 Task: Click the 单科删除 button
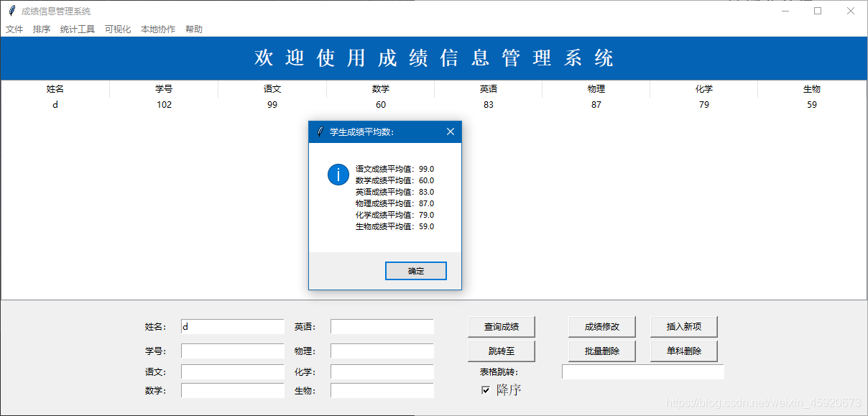684,351
